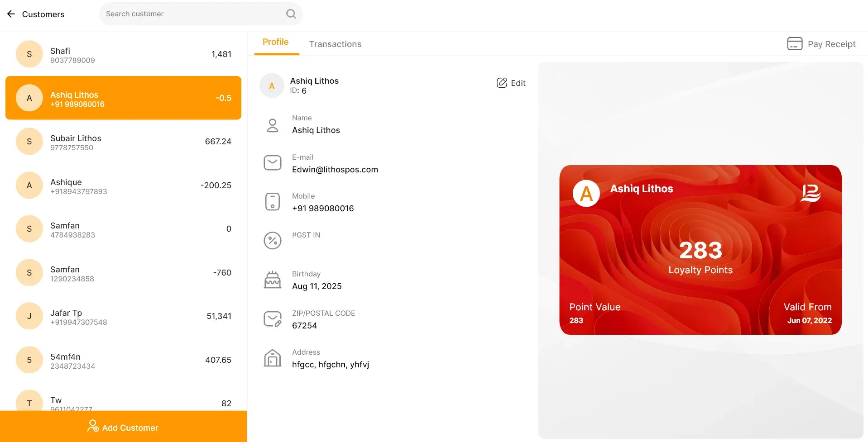Click the Pay Receipt card icon
The height and width of the screenshot is (442, 868).
[x=795, y=44]
